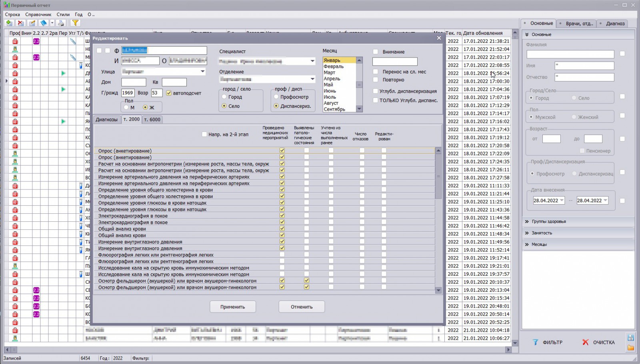Click the Отменить button
The width and height of the screenshot is (640, 364).
tap(302, 307)
